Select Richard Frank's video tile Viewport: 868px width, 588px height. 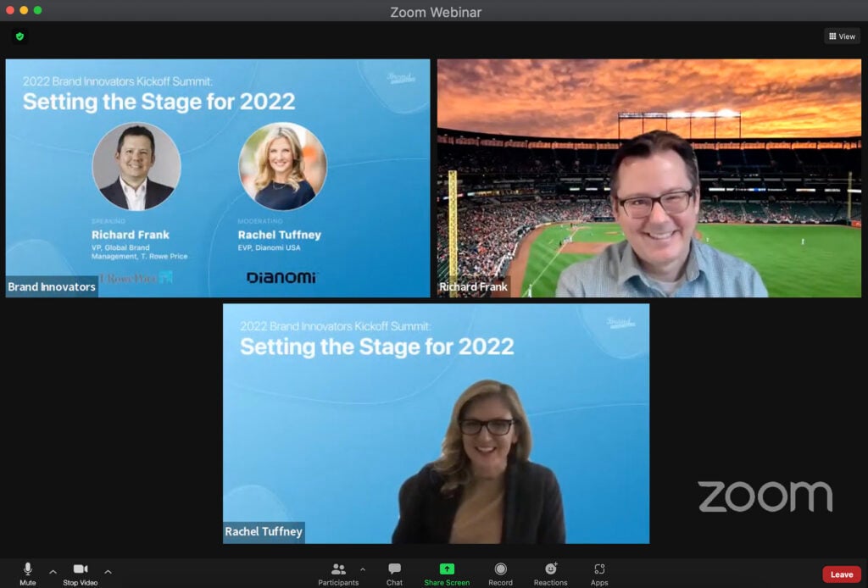click(x=648, y=178)
